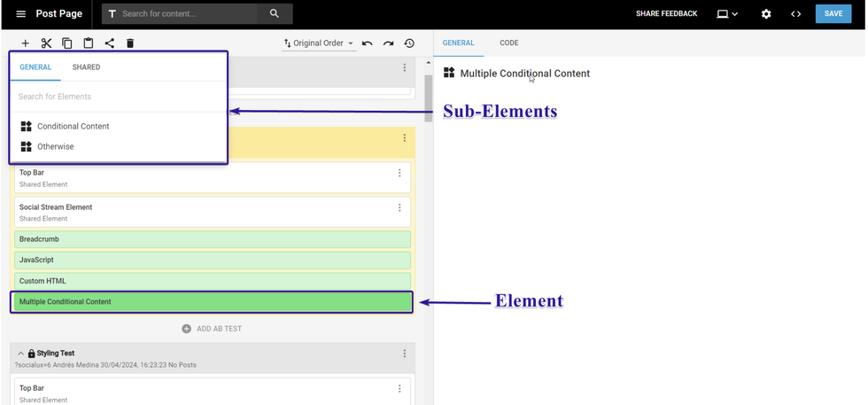Switch to the Shared tab
Image resolution: width=868 pixels, height=405 pixels.
point(86,67)
